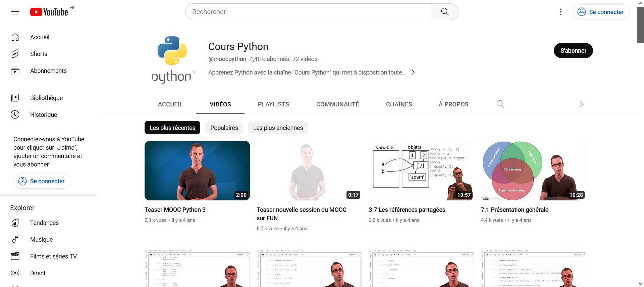644x287 pixels.
Task: Click the Rechercher search field
Action: (x=309, y=12)
